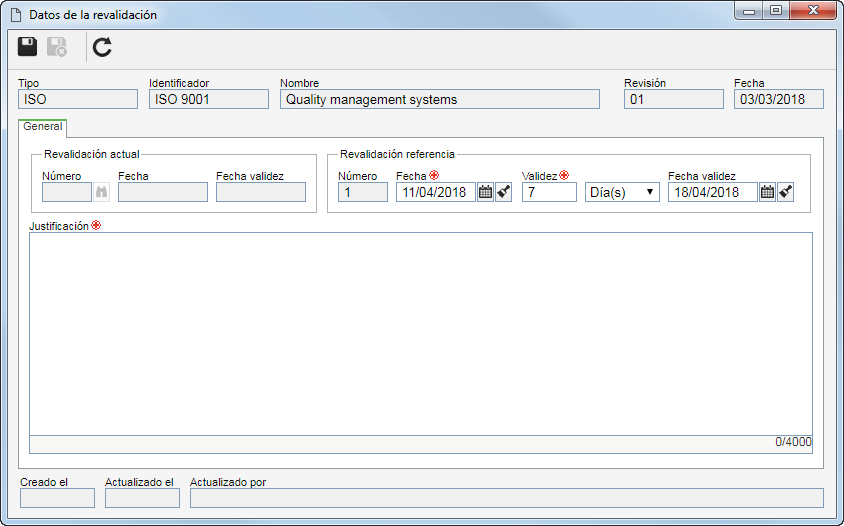Open calendar picker for reference Fecha
Image resolution: width=844 pixels, height=526 pixels.
coord(486,192)
